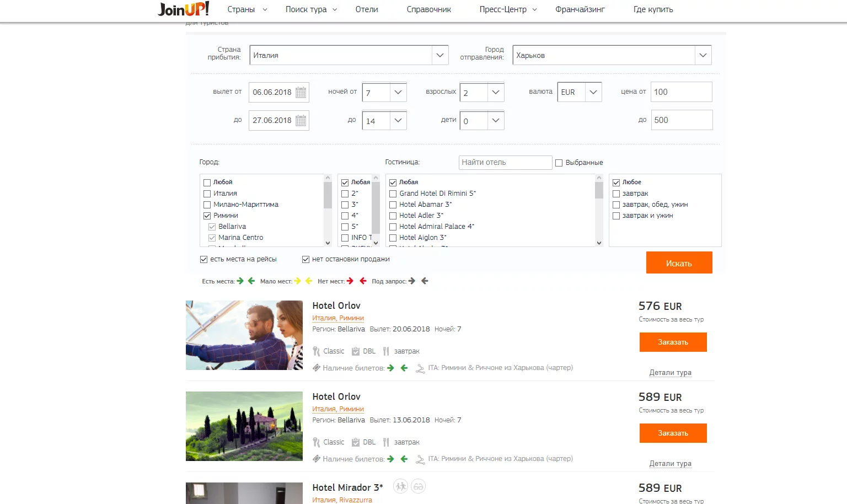Viewport: 847px width, 504px height.
Task: Check the 'Grand Hotel Di Rimini 5*' checkbox
Action: click(x=393, y=194)
